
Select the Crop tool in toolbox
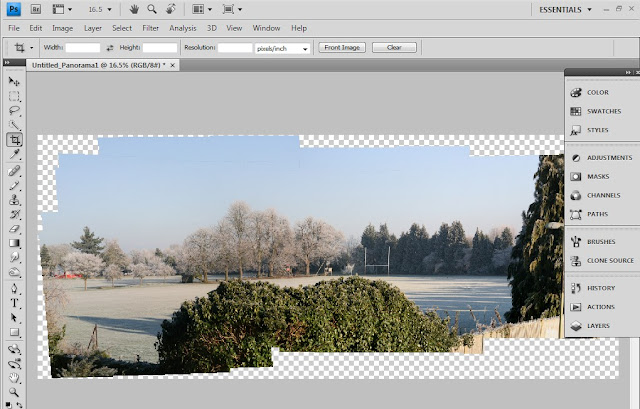(x=15, y=140)
